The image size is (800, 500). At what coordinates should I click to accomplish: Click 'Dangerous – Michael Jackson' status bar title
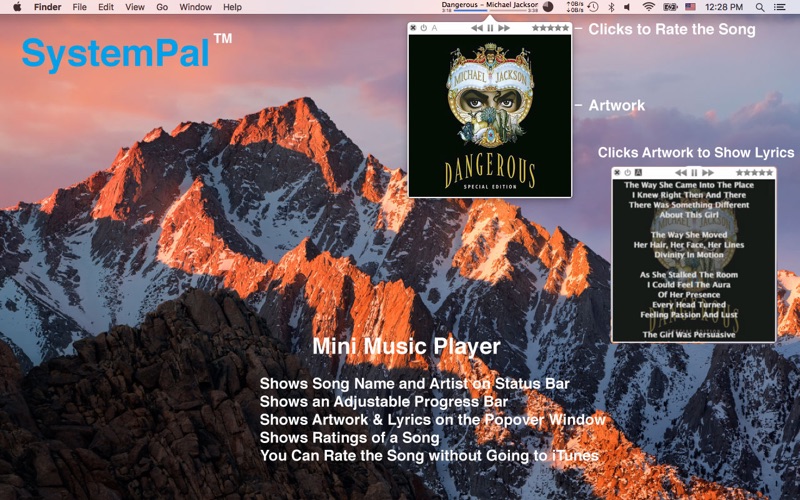[x=490, y=5]
